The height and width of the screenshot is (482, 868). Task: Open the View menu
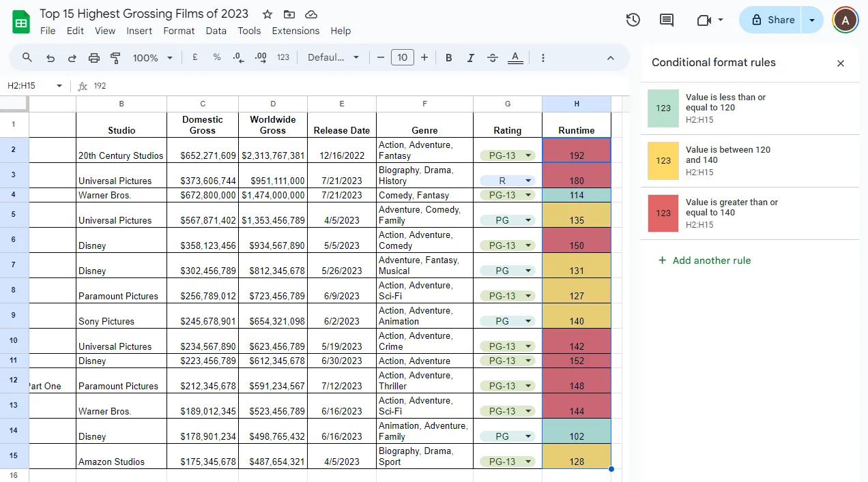click(105, 31)
